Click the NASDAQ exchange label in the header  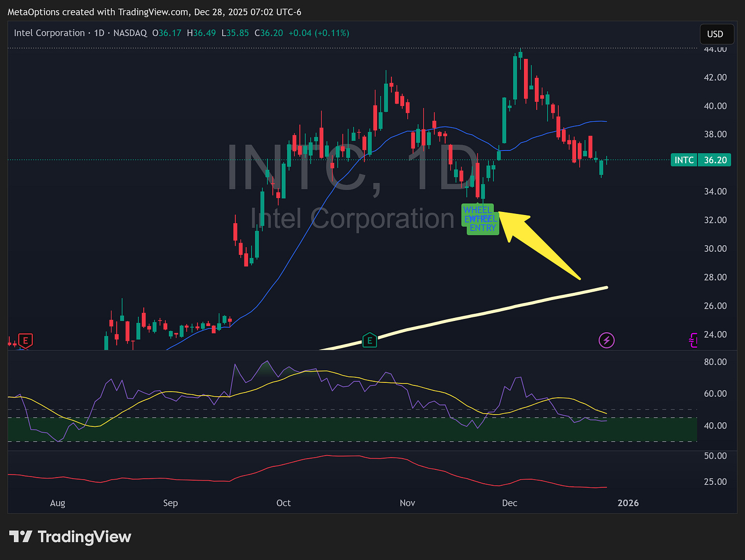pos(130,33)
